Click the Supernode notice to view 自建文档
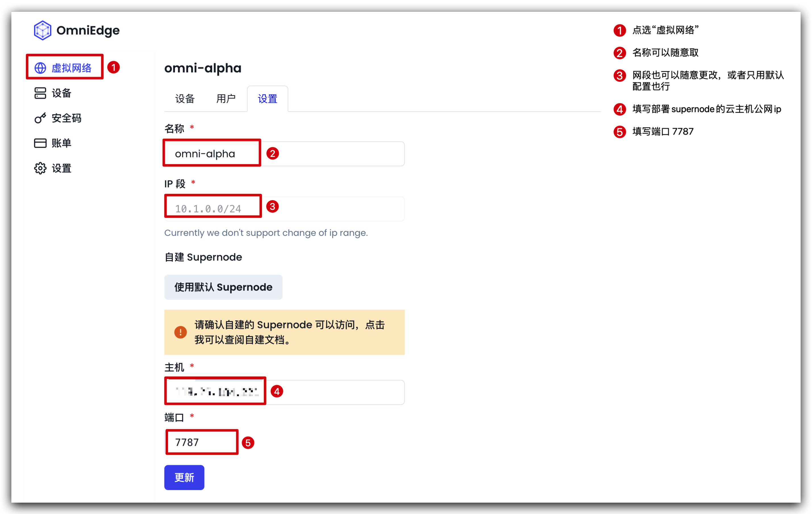The image size is (812, 514). 284,332
